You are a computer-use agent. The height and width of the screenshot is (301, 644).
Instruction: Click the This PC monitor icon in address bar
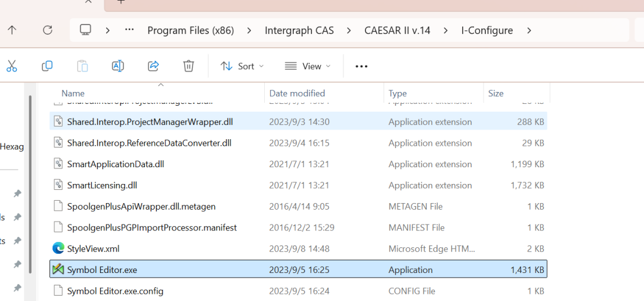click(85, 30)
